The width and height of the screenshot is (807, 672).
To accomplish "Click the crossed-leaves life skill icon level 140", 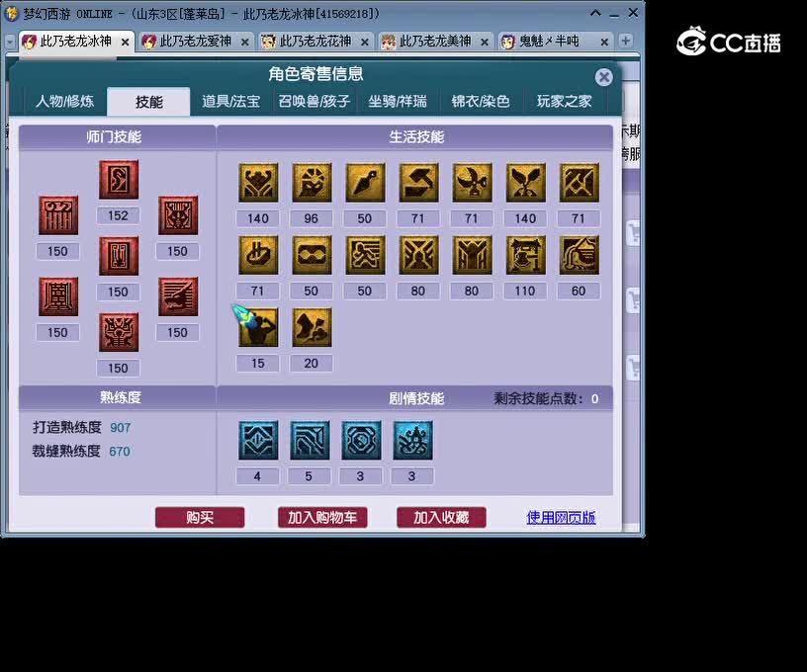I will [x=525, y=183].
